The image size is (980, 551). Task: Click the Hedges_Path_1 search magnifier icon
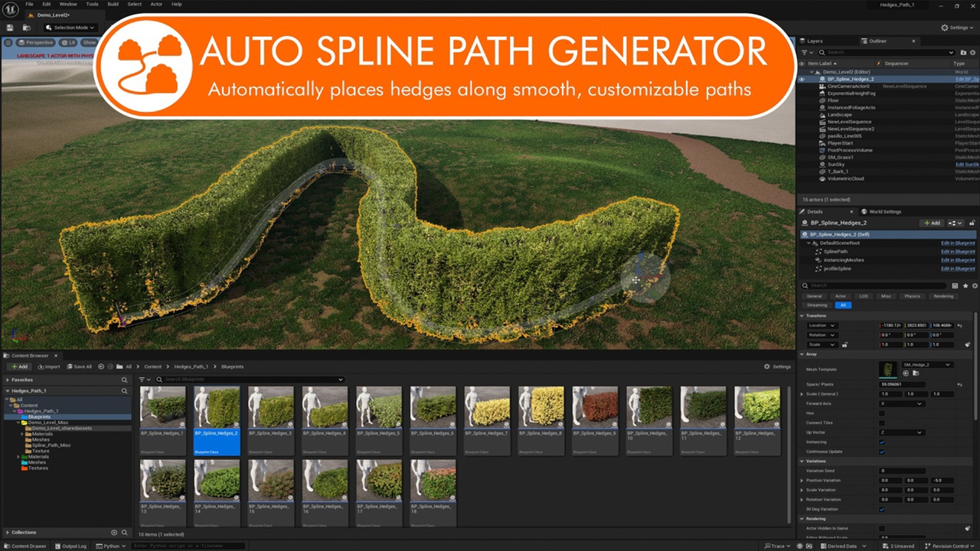click(124, 391)
